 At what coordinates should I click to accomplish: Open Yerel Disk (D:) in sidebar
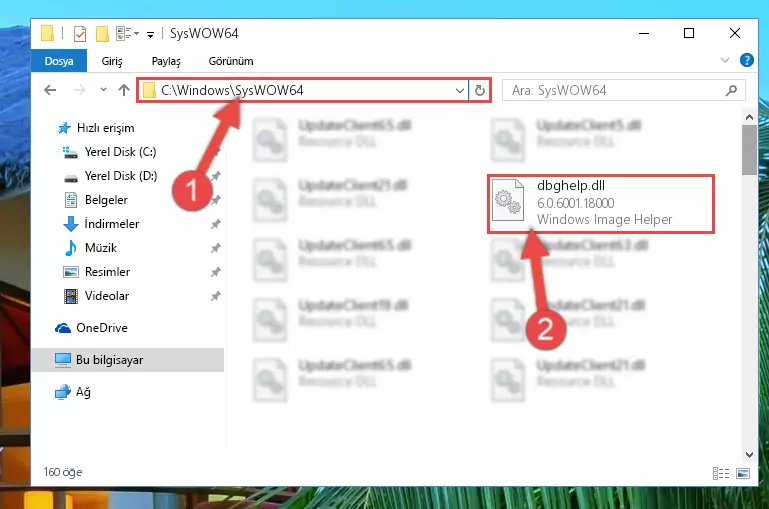pos(121,176)
